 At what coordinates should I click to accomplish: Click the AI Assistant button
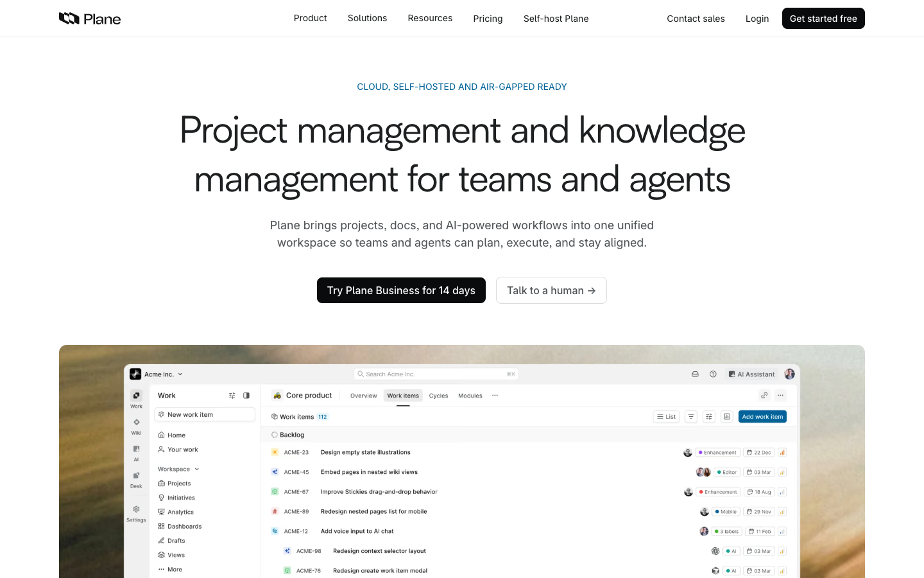751,374
